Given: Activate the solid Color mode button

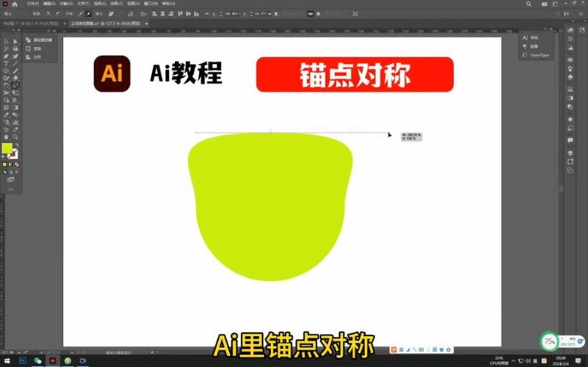Looking at the screenshot, I should point(4,164).
